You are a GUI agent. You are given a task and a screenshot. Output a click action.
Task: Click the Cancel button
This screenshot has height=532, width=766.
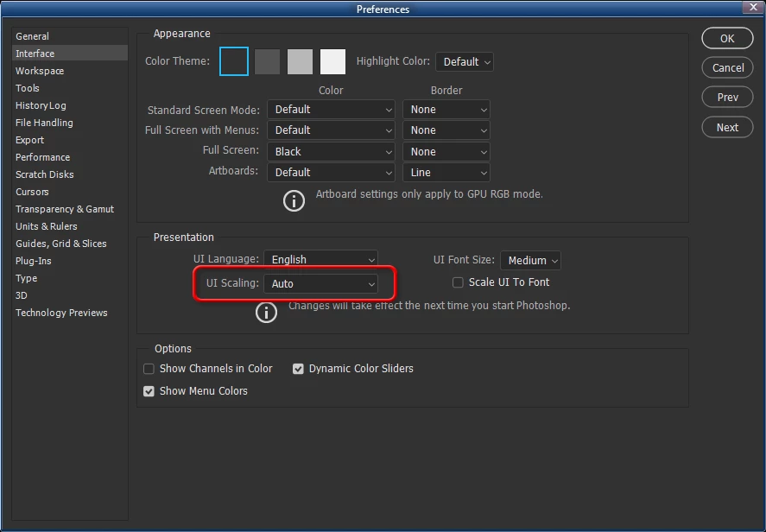point(727,68)
